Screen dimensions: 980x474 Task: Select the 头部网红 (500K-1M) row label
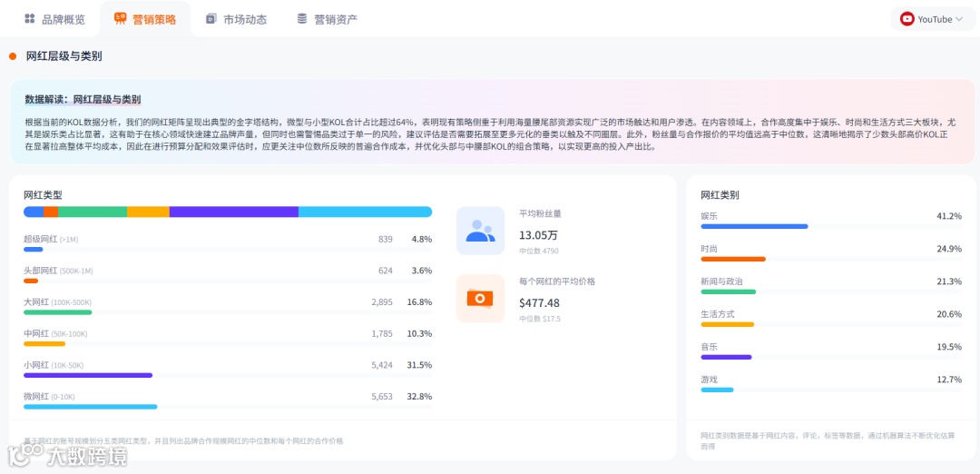58,271
